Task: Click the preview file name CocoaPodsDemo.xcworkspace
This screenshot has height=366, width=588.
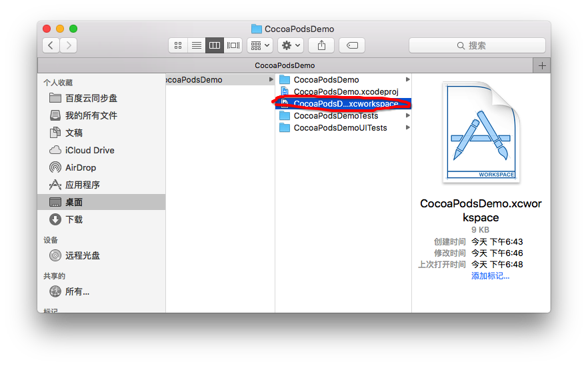Action: (481, 211)
